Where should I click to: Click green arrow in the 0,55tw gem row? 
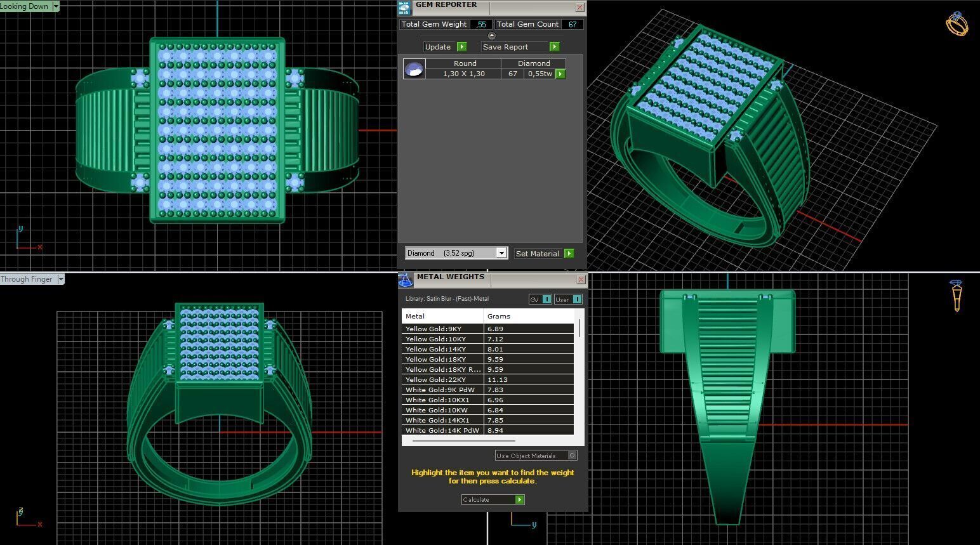click(x=560, y=74)
